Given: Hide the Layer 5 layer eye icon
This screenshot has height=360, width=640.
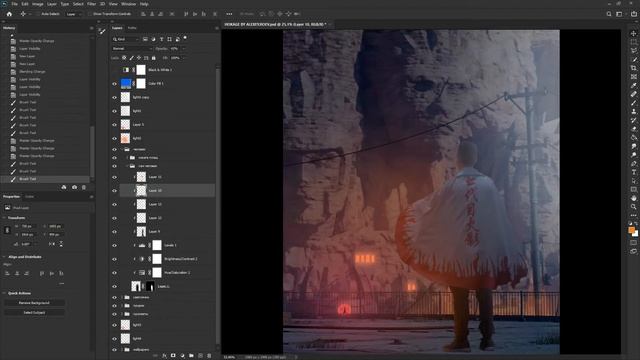Looking at the screenshot, I should tap(114, 124).
